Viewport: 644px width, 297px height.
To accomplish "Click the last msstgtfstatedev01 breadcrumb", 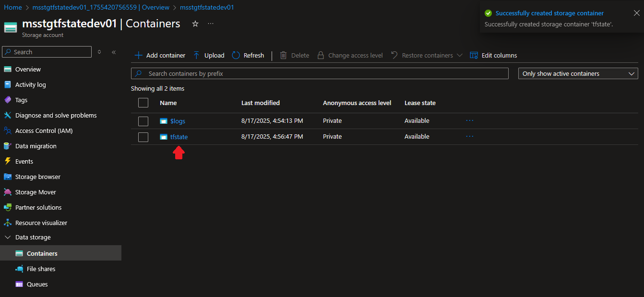I will point(207,7).
